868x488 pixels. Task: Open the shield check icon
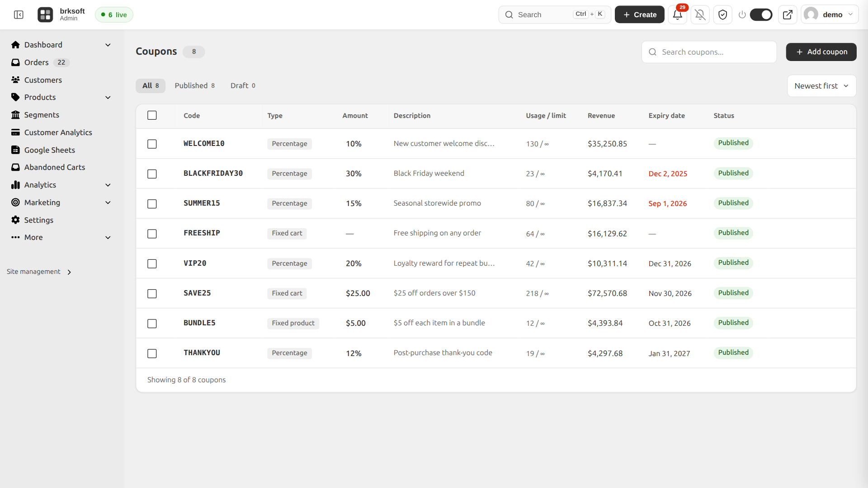coord(722,15)
